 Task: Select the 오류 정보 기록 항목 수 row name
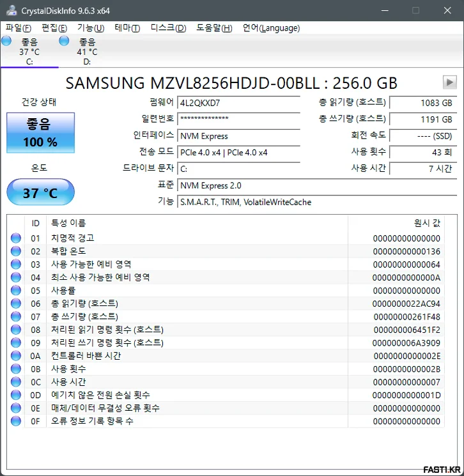pos(92,421)
